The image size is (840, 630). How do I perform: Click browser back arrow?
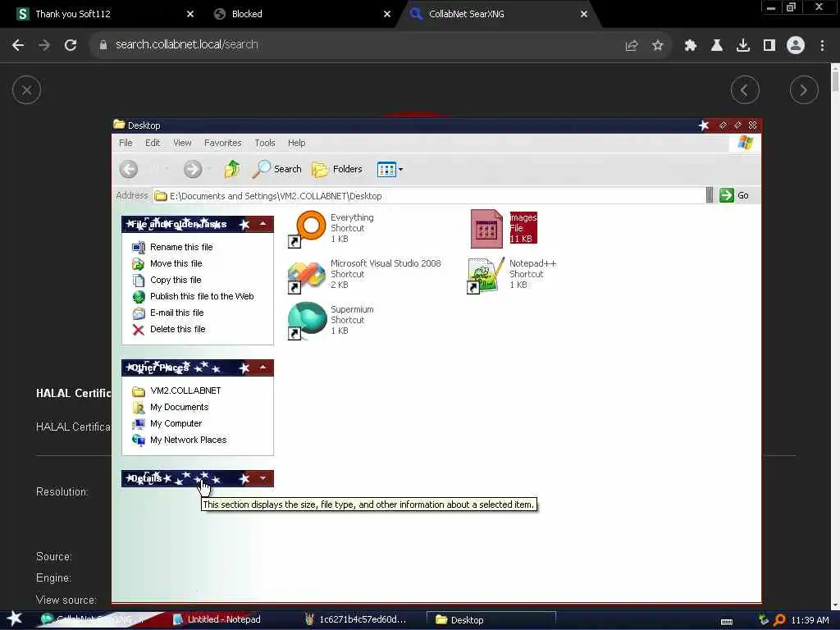[18, 45]
